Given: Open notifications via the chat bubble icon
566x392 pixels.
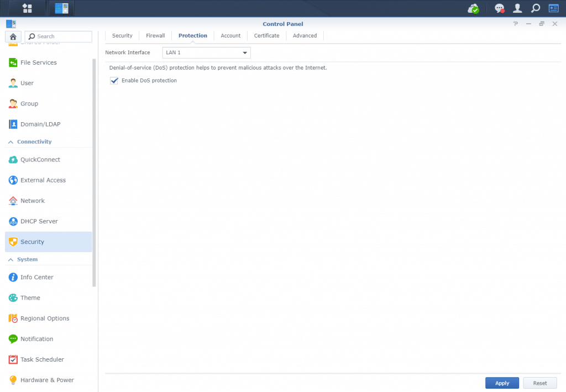Looking at the screenshot, I should pyautogui.click(x=499, y=8).
